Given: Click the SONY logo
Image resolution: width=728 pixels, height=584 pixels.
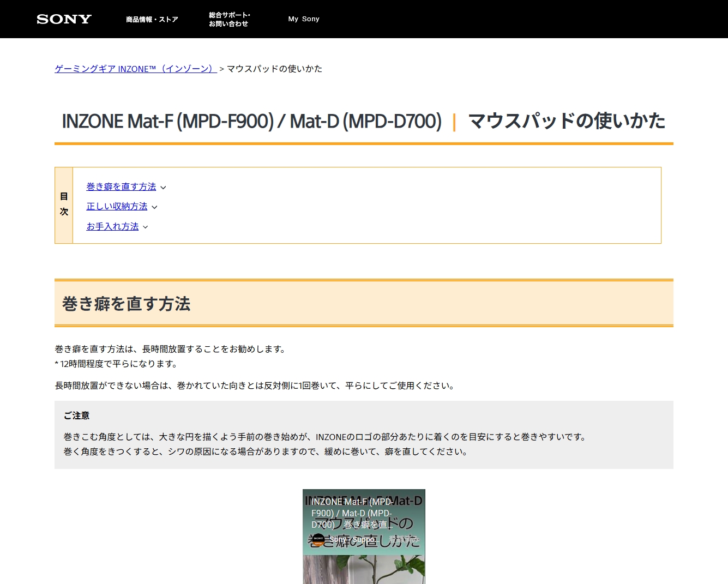Looking at the screenshot, I should click(64, 19).
